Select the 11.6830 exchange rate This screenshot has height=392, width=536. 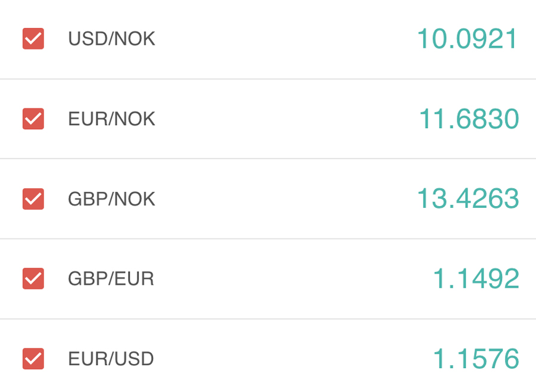(469, 119)
